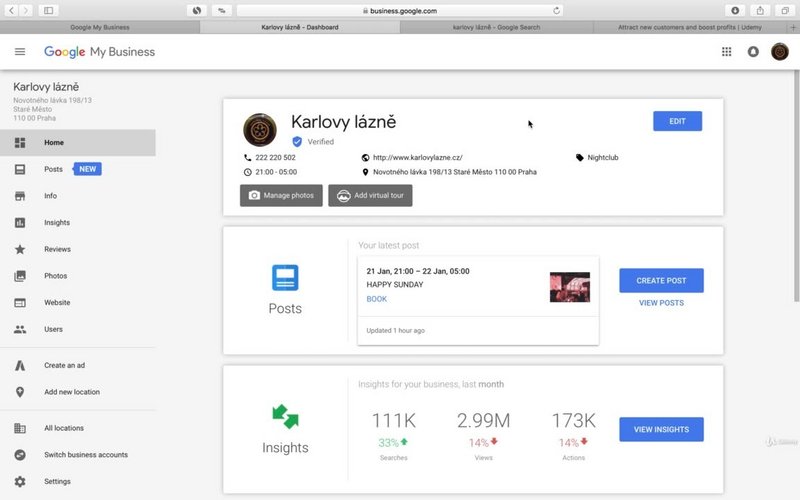Switch to karlovy lázně Google Search tab
Viewport: 800px width, 500px height.
click(x=496, y=27)
